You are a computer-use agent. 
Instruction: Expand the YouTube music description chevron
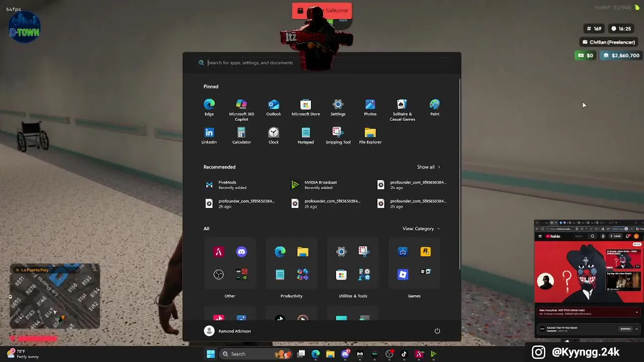[x=636, y=329]
